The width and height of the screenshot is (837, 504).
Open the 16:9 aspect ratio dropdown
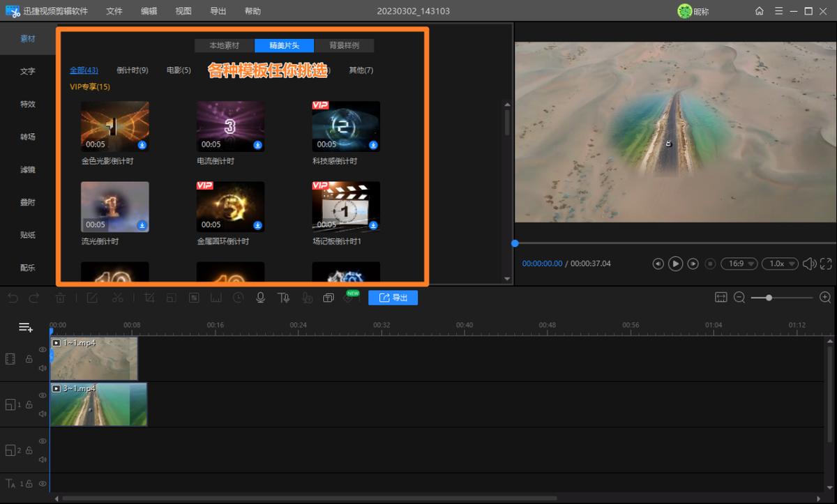tap(740, 264)
